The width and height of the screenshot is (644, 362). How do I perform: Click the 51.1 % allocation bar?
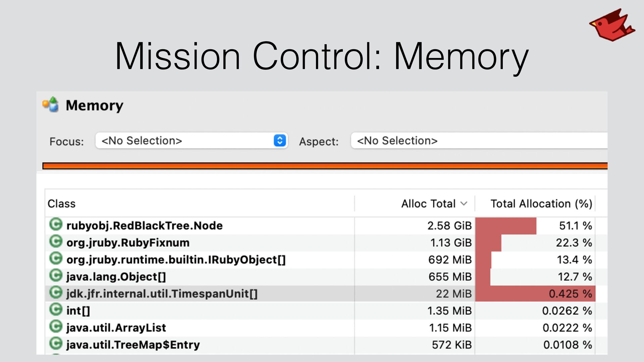[x=506, y=226]
